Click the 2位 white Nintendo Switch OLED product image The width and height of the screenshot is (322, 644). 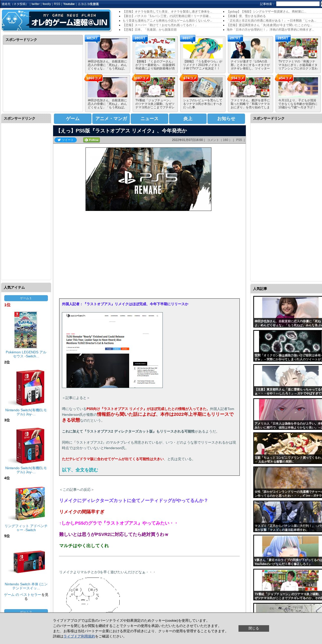(x=26, y=387)
